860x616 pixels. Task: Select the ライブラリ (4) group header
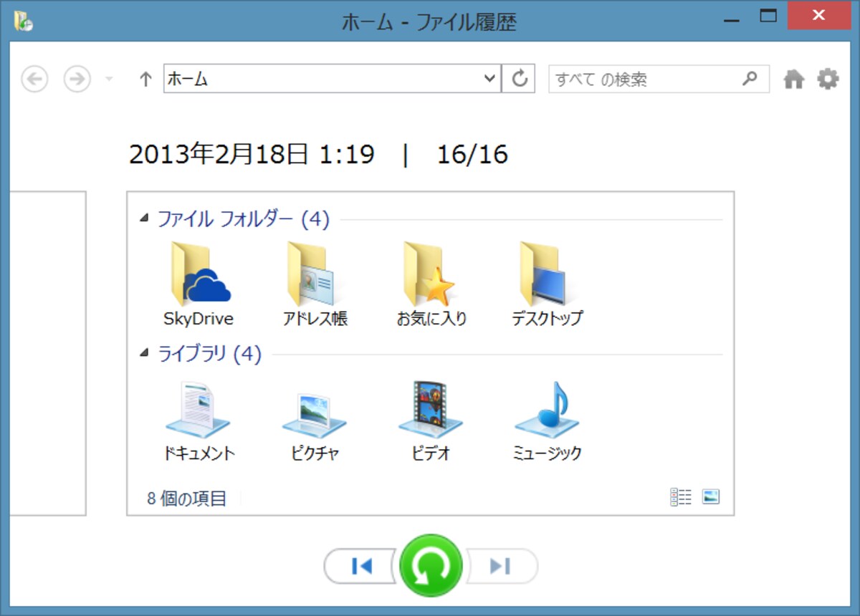[209, 353]
